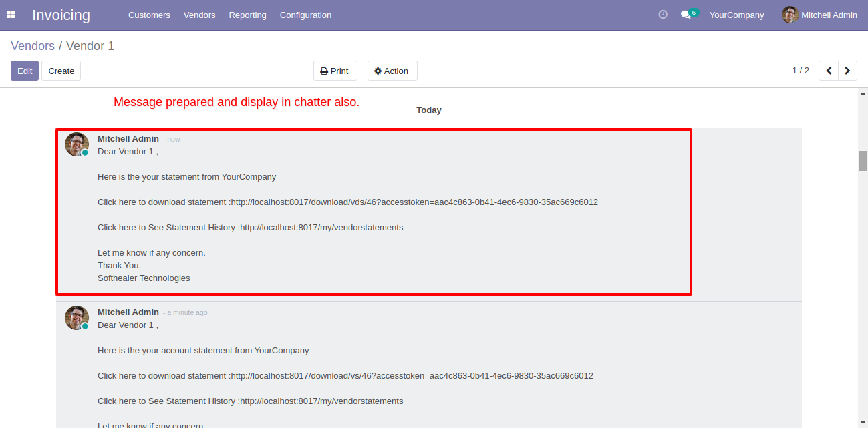Click the Create button
The image size is (868, 428).
(x=61, y=71)
